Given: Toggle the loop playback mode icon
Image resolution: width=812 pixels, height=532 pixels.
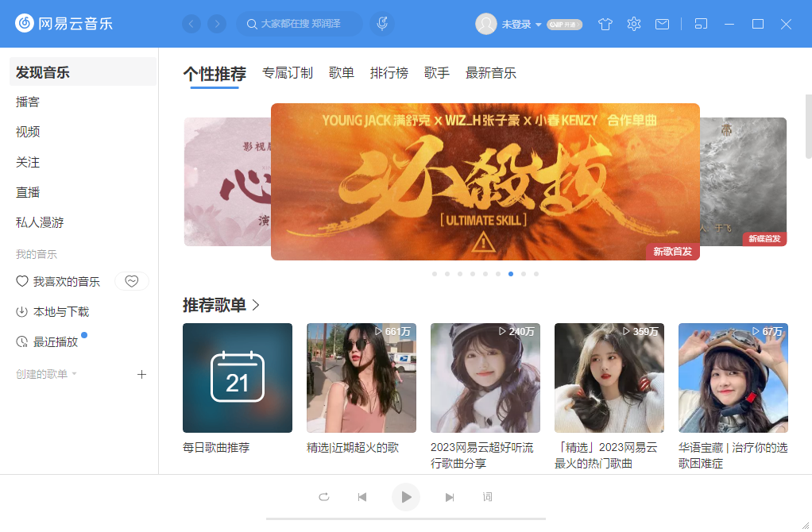Looking at the screenshot, I should (323, 497).
